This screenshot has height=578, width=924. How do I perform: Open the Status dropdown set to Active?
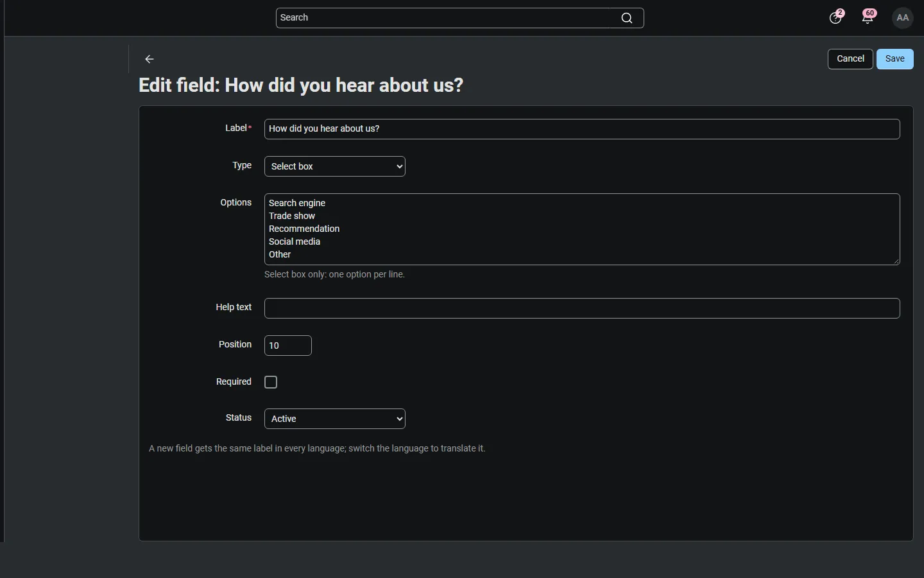click(335, 419)
